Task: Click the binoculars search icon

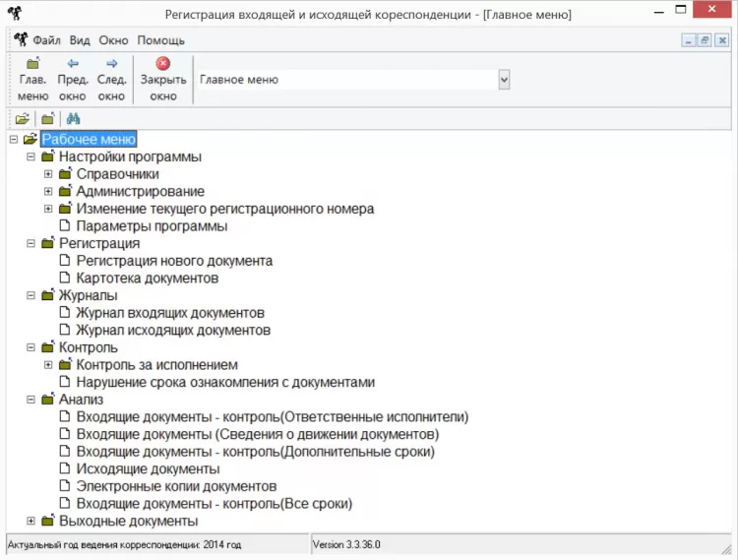Action: (x=73, y=118)
